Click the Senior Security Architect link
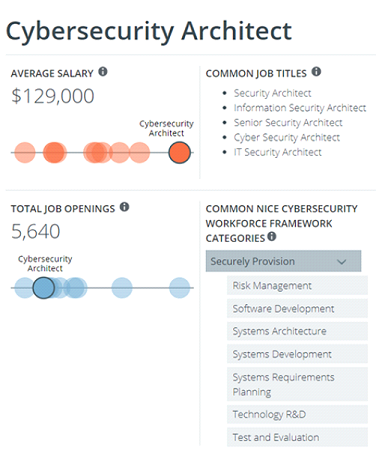The height and width of the screenshot is (462, 376). (x=288, y=122)
